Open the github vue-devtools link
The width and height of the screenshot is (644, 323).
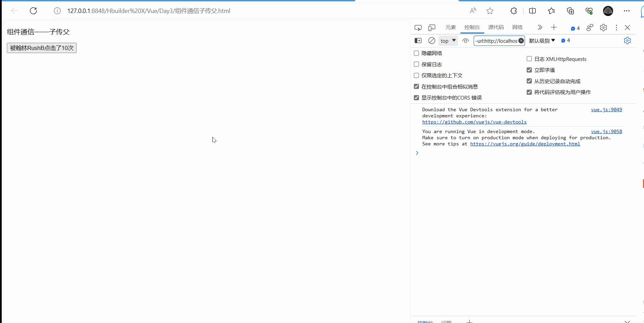(474, 122)
